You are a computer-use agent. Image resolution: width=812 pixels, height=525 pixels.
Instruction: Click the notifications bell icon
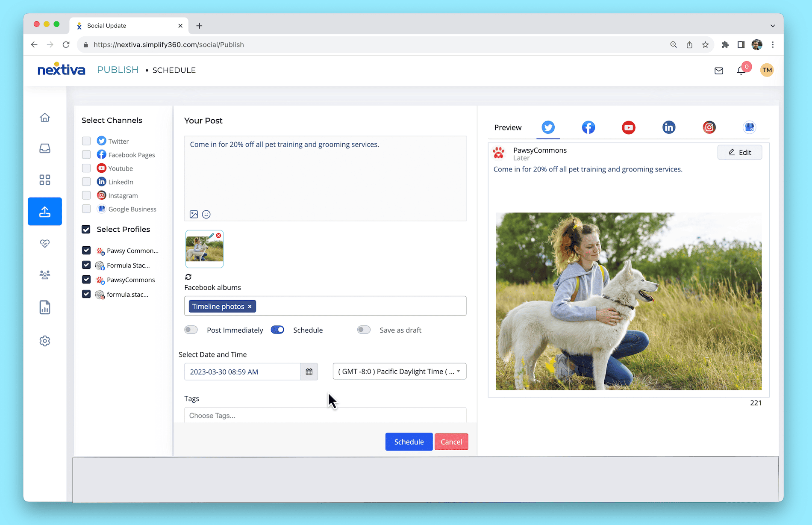[x=741, y=71]
